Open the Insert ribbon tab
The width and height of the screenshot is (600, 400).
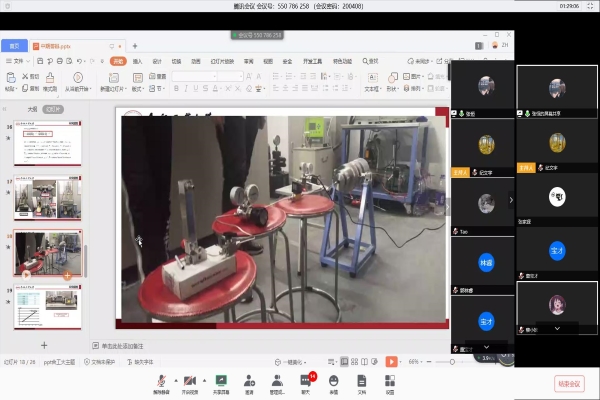137,61
